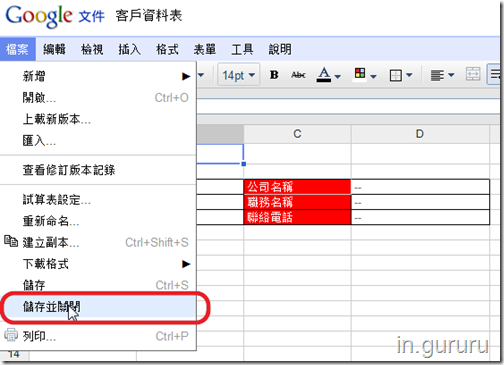Open the 格式 menu
This screenshot has height=365, width=504.
(167, 49)
